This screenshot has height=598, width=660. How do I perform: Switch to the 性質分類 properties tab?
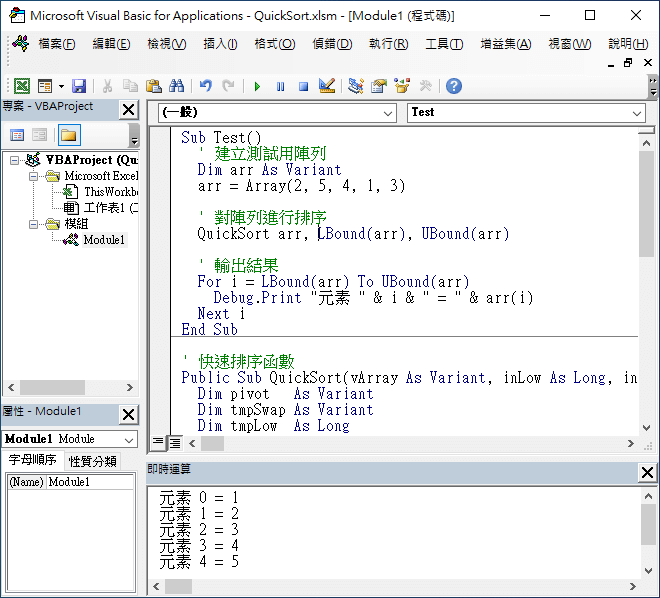93,462
